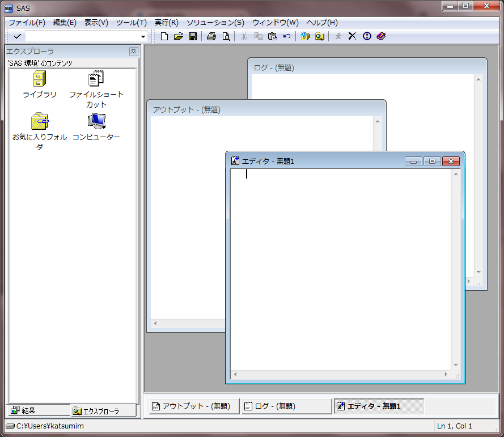Click the エディタ window's title-bar icon

tap(235, 160)
